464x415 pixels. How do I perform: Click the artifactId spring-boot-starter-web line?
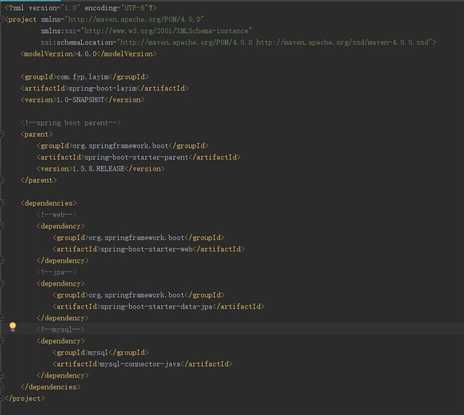[x=149, y=249]
